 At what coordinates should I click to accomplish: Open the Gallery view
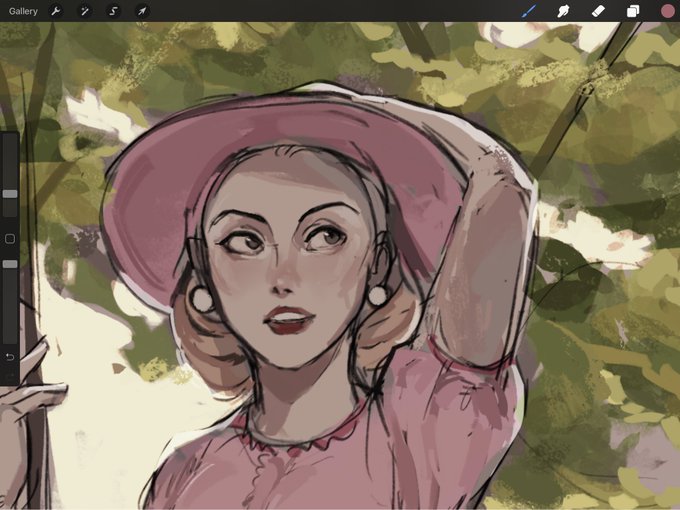pos(23,11)
